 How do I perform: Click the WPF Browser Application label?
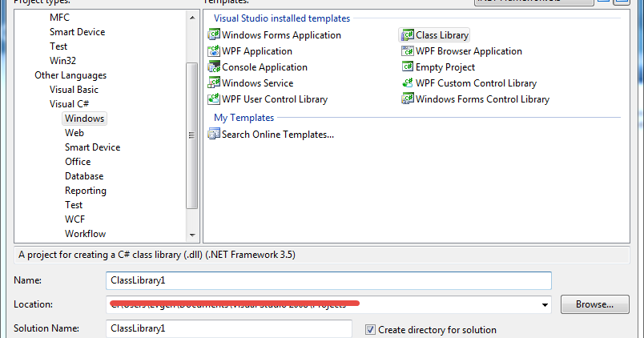pyautogui.click(x=469, y=51)
